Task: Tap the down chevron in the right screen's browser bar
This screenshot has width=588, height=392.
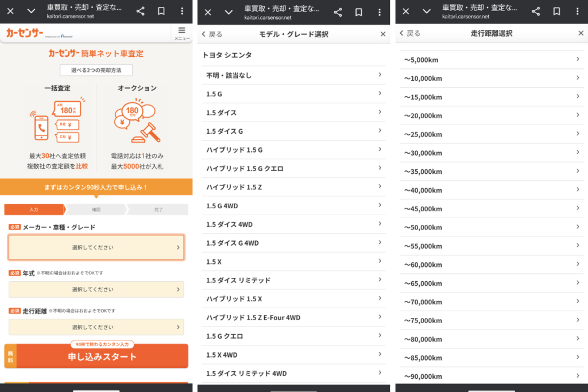Action: coord(427,11)
